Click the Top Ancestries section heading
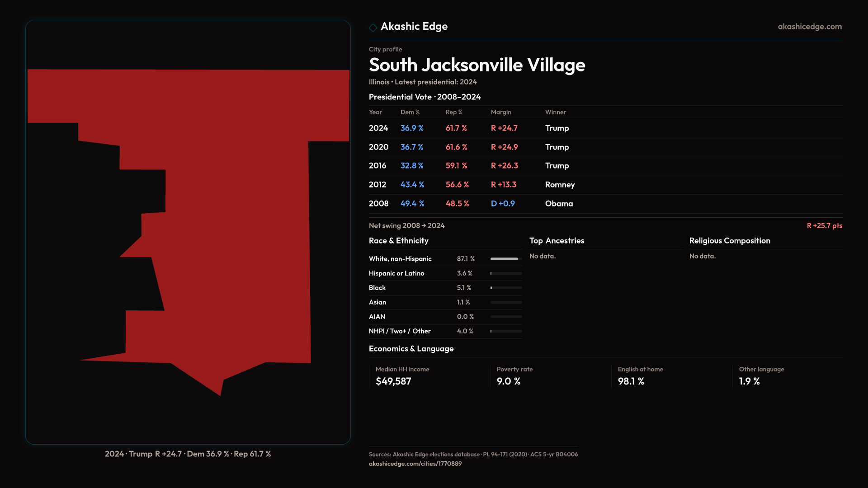The height and width of the screenshot is (488, 868). click(557, 241)
